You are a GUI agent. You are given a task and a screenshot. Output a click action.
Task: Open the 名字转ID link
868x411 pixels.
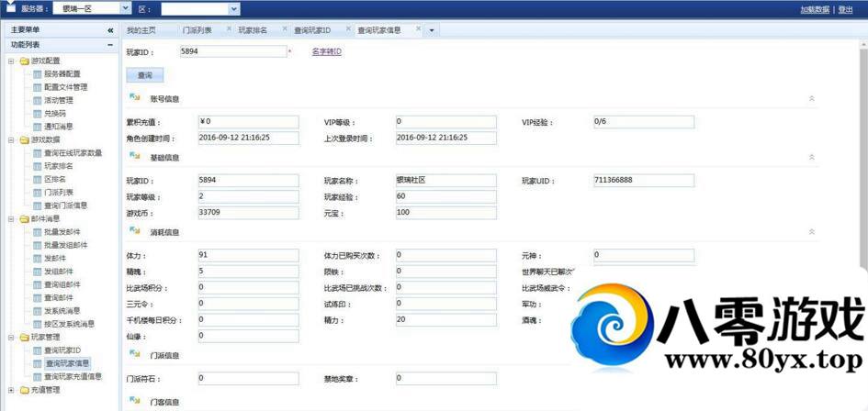pos(327,51)
